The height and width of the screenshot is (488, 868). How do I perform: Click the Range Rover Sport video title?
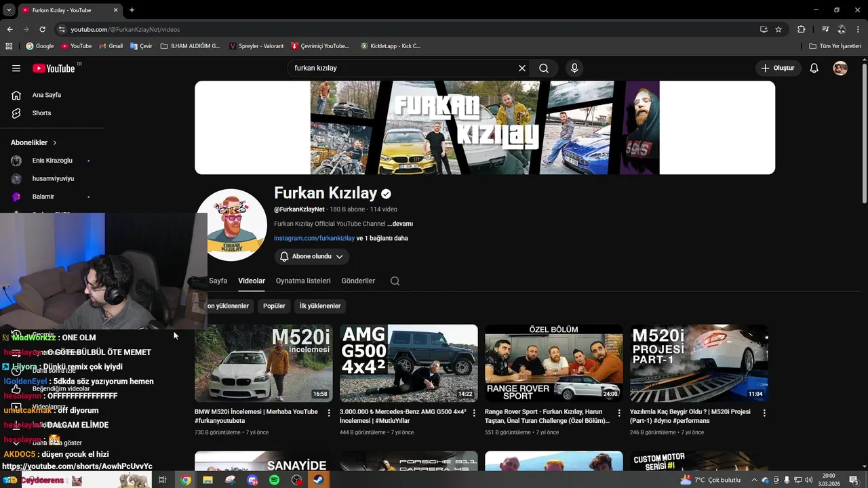point(547,416)
